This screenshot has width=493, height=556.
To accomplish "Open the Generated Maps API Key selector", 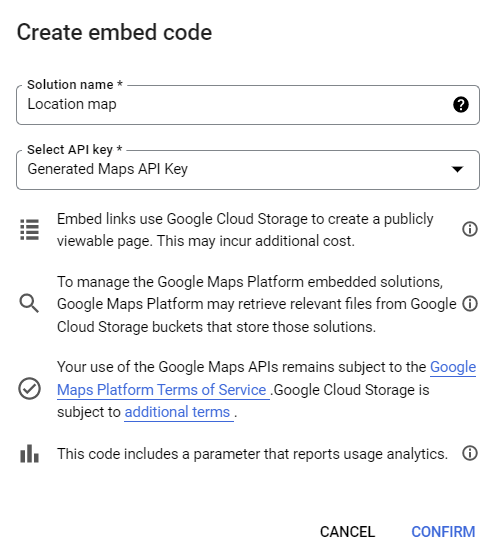I will tap(248, 170).
